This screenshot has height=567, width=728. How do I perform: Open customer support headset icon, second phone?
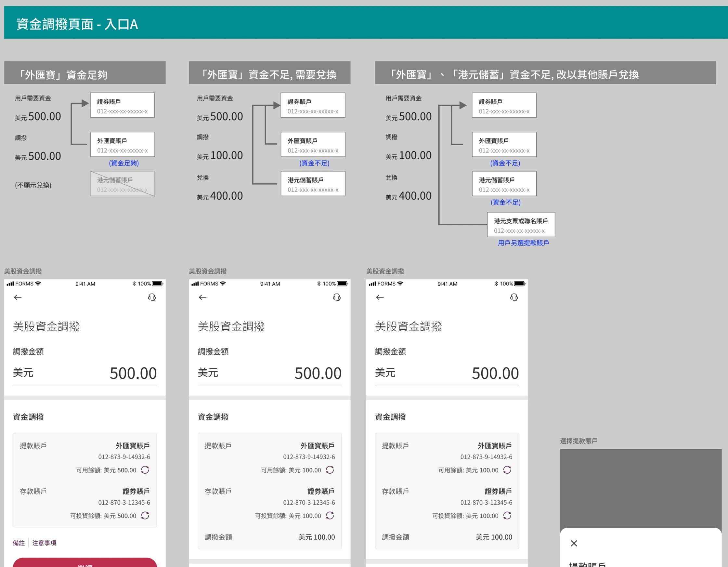[336, 297]
